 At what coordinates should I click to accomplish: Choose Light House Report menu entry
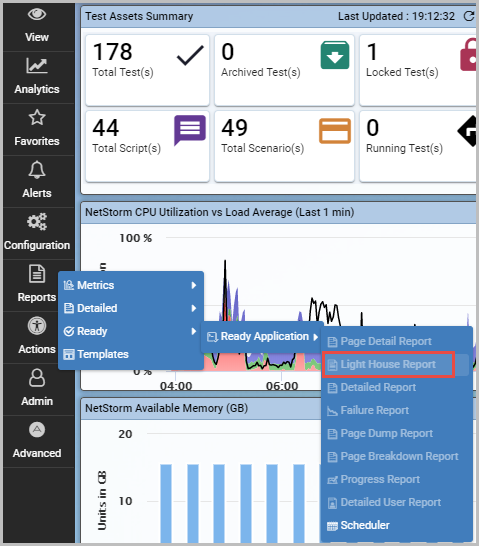[388, 364]
